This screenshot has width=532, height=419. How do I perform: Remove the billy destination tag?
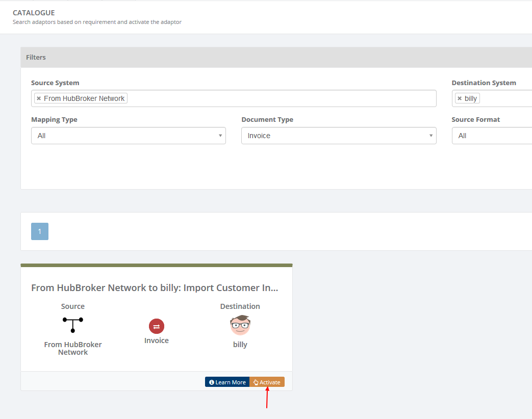pyautogui.click(x=460, y=98)
